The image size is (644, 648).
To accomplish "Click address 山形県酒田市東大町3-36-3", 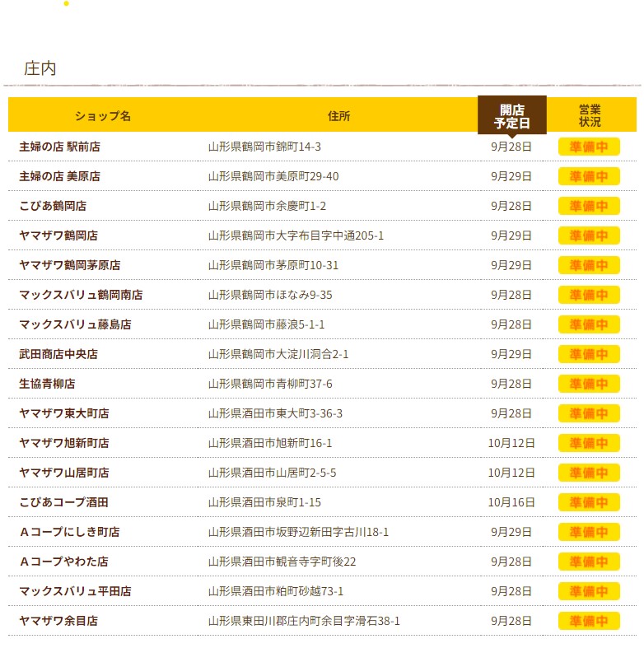I will click(x=275, y=413).
